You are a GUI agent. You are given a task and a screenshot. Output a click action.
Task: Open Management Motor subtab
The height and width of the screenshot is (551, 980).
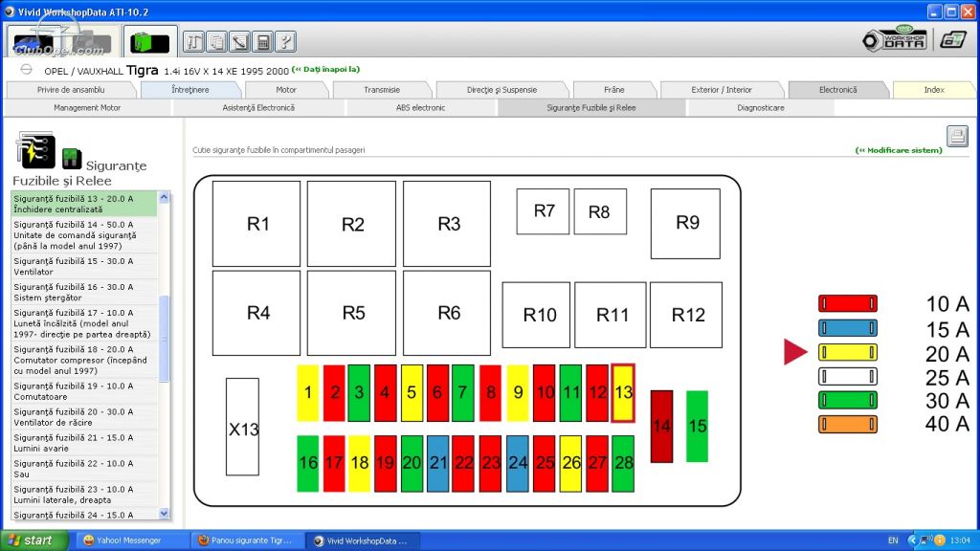point(87,108)
